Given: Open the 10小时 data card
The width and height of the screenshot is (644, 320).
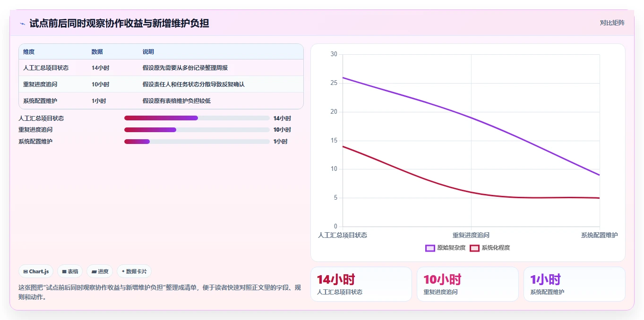Looking at the screenshot, I should click(468, 284).
